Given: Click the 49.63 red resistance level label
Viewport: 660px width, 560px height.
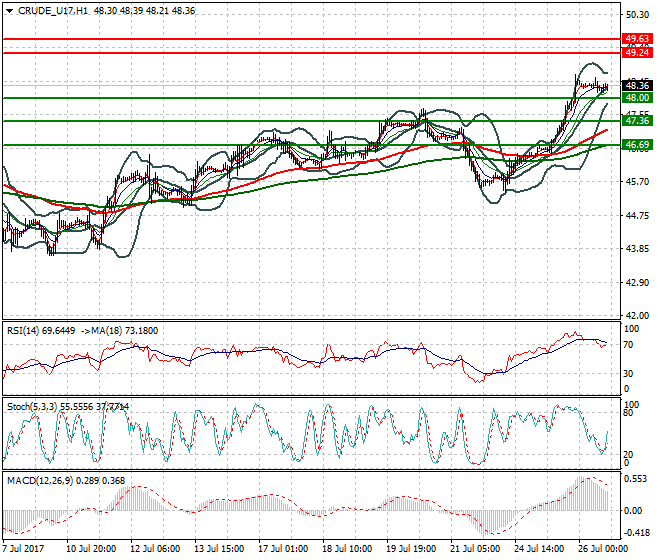Looking at the screenshot, I should pos(637,39).
